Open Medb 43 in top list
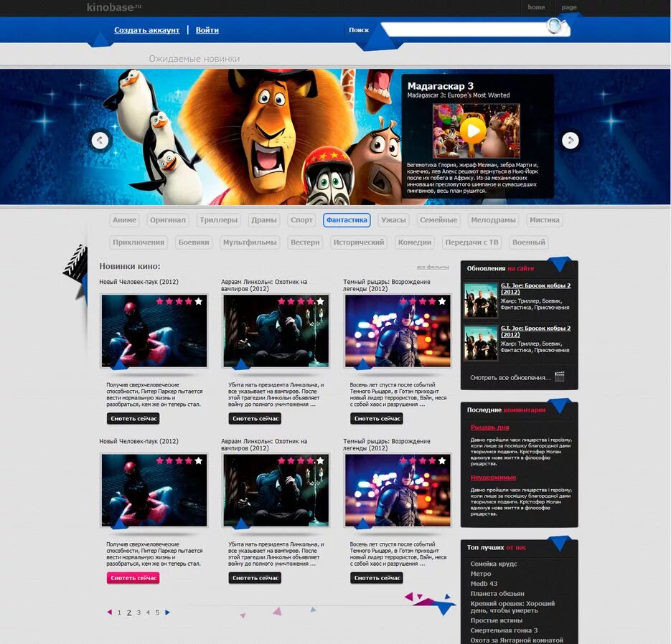Viewport: 671px width, 644px height. [x=484, y=583]
